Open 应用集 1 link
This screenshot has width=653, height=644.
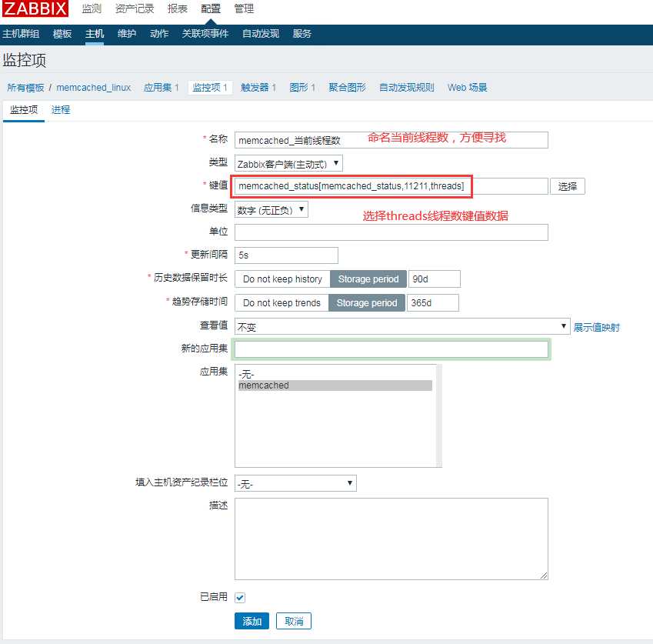(x=162, y=88)
